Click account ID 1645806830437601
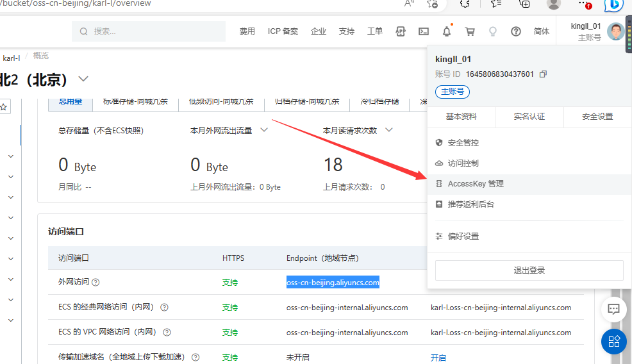Screen dimensions: 632x364 coord(500,74)
